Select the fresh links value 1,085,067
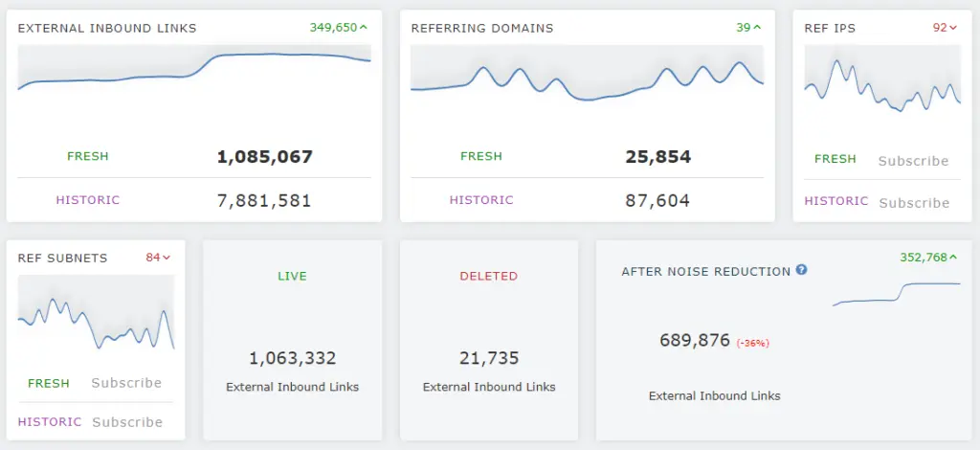Image resolution: width=980 pixels, height=450 pixels. [264, 157]
